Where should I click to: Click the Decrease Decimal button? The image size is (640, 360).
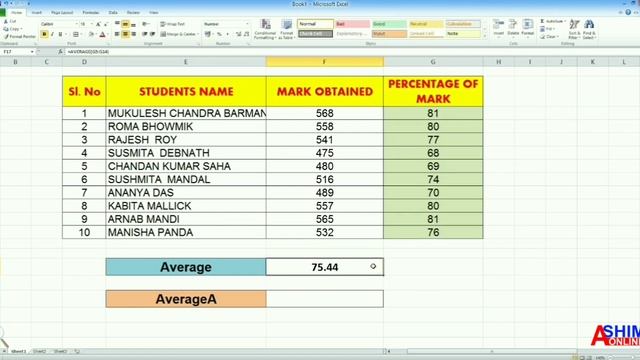click(x=246, y=34)
